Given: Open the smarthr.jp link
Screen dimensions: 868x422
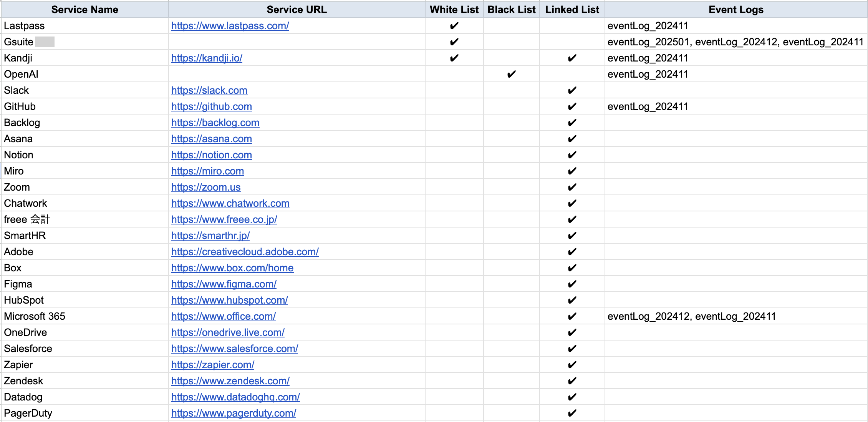Looking at the screenshot, I should (210, 236).
